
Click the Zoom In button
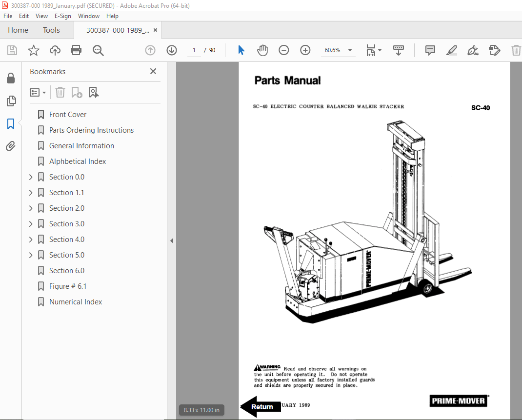(305, 50)
